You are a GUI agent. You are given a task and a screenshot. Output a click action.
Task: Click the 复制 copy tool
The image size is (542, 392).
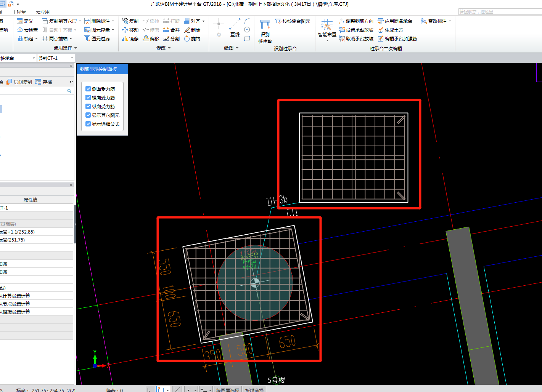click(130, 21)
